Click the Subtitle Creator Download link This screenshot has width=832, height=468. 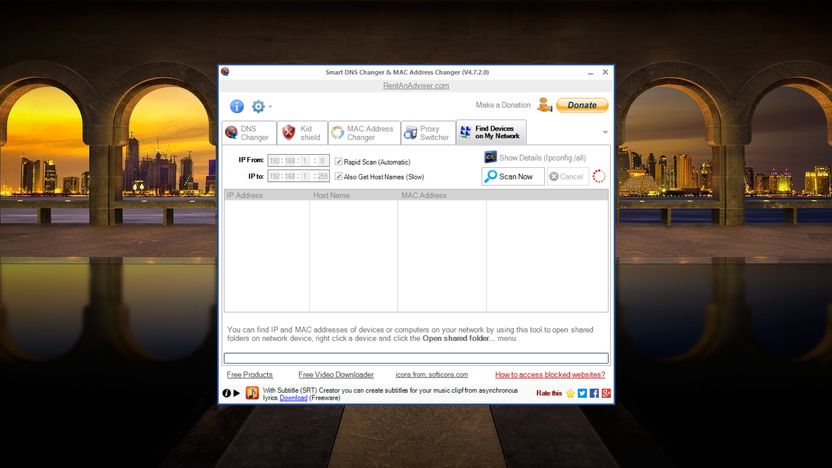pos(293,398)
